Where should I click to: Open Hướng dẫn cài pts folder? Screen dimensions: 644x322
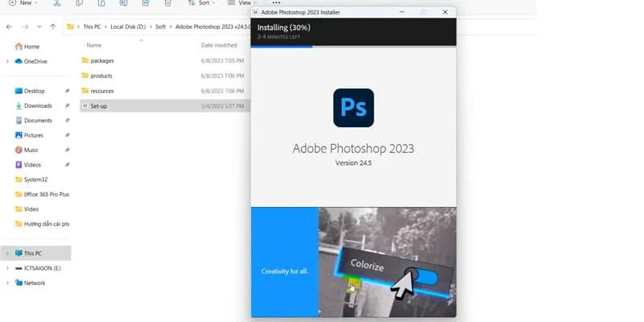42,224
